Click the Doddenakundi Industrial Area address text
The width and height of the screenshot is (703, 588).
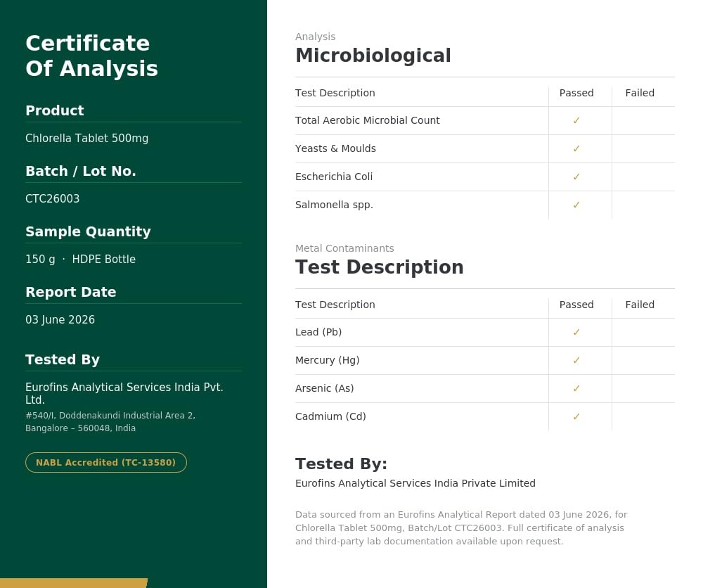click(x=110, y=421)
